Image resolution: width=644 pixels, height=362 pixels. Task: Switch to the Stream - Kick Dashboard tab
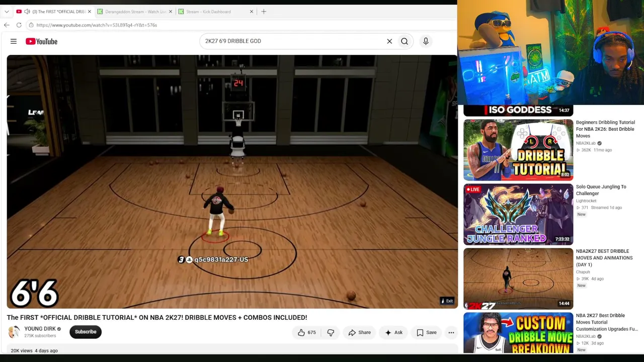[x=208, y=12]
